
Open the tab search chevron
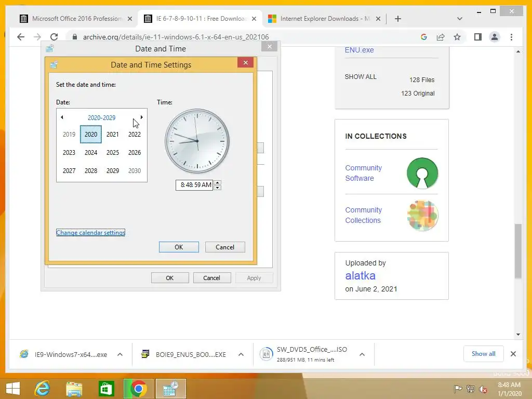[x=460, y=19]
